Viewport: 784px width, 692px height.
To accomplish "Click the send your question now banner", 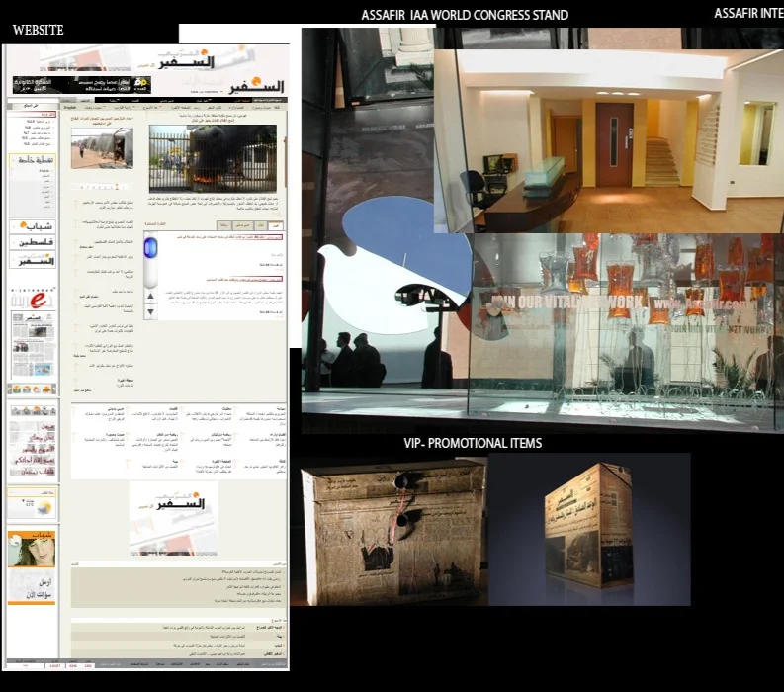I will pos(32,586).
